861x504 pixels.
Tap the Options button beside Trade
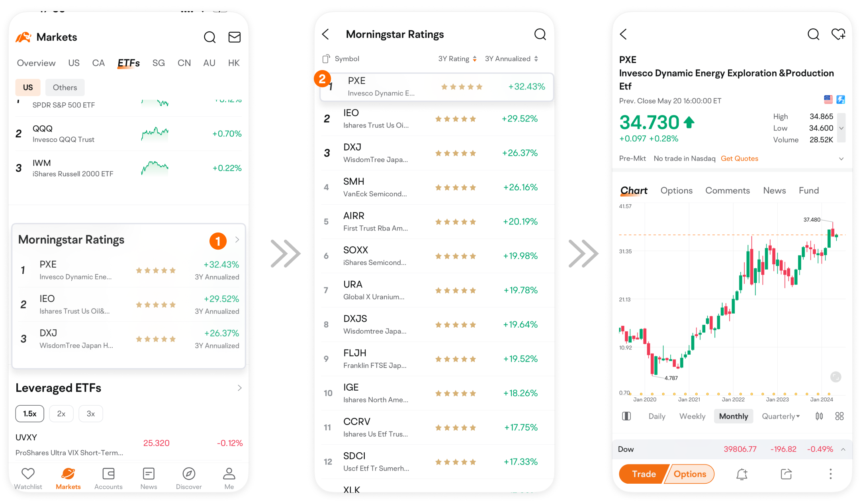click(690, 474)
